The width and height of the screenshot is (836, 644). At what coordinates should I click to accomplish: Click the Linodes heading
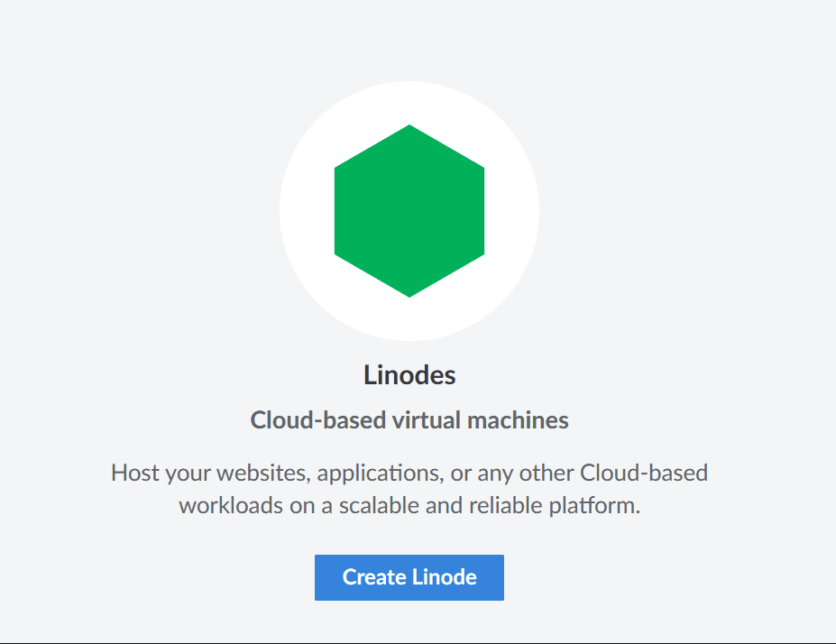(x=409, y=375)
